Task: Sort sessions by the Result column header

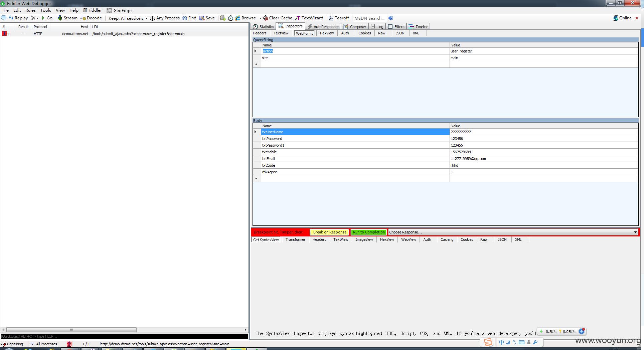Action: 23,27
